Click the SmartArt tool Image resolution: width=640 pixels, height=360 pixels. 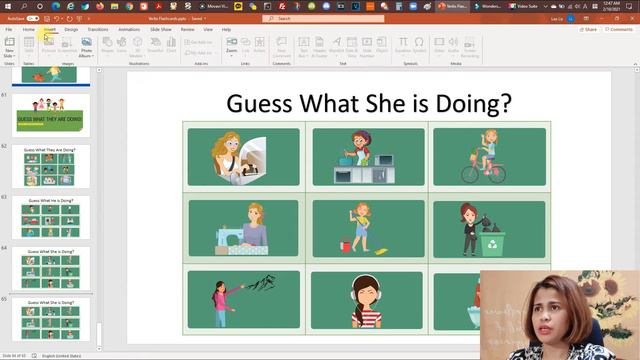(155, 45)
